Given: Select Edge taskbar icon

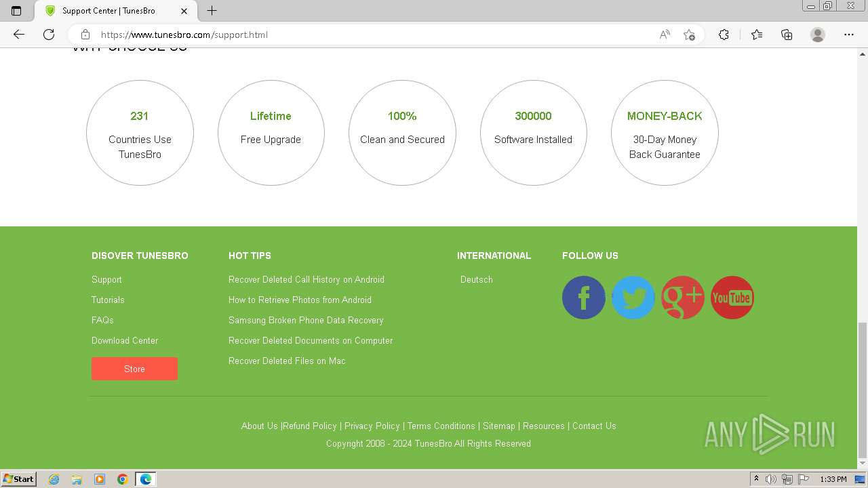Looking at the screenshot, I should pos(146,479).
